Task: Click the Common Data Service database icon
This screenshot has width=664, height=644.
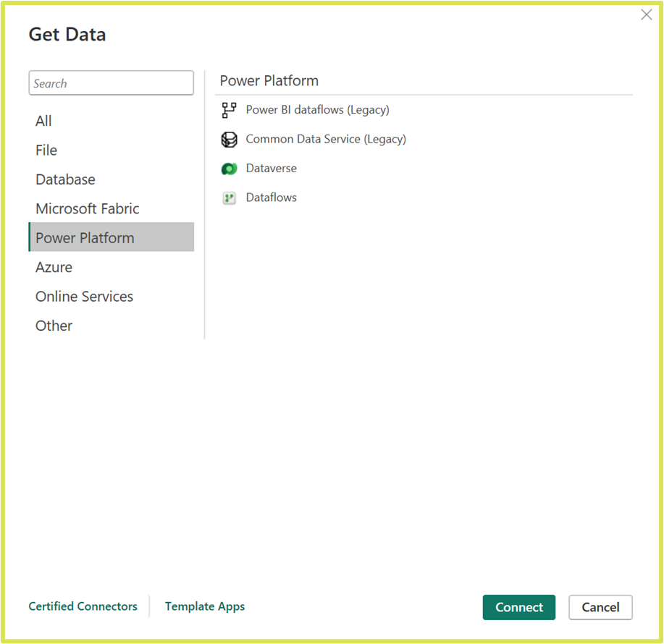Action: pos(229,139)
